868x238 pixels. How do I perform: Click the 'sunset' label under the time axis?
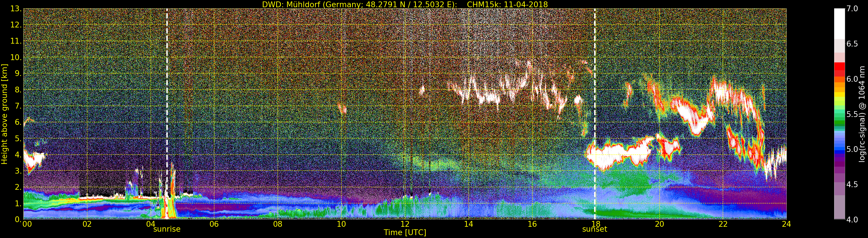[x=595, y=229]
